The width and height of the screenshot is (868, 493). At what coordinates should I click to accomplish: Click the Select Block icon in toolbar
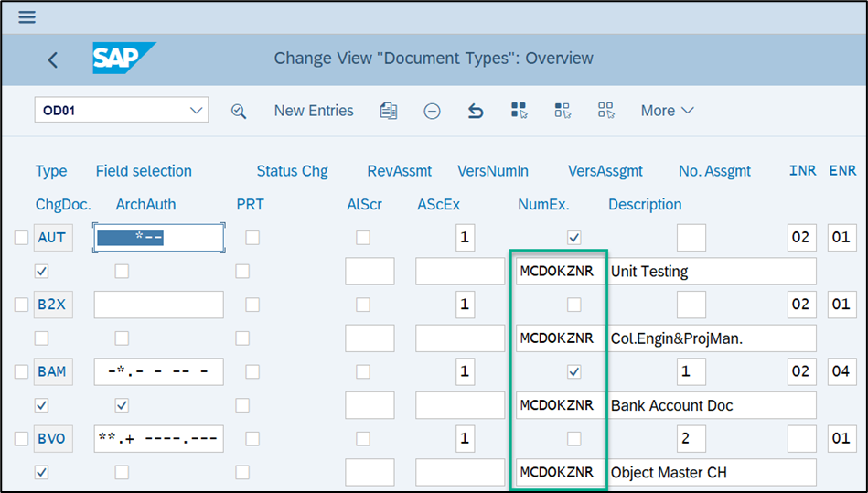(x=563, y=111)
